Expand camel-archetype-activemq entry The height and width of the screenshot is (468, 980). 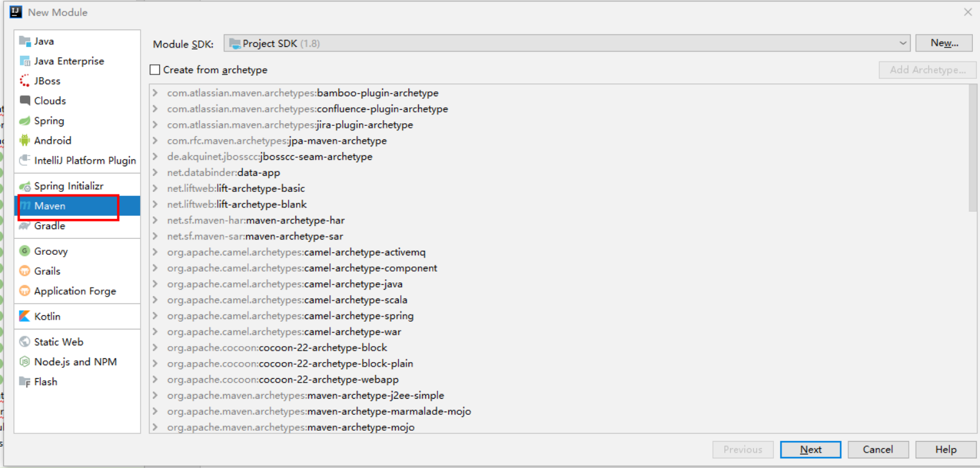(155, 252)
